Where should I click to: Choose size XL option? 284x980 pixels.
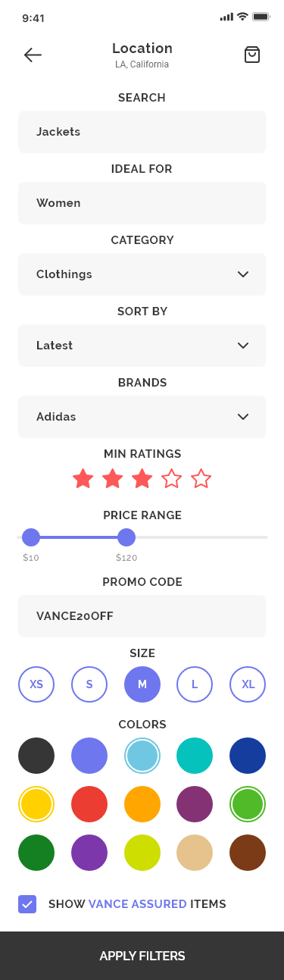tap(248, 684)
